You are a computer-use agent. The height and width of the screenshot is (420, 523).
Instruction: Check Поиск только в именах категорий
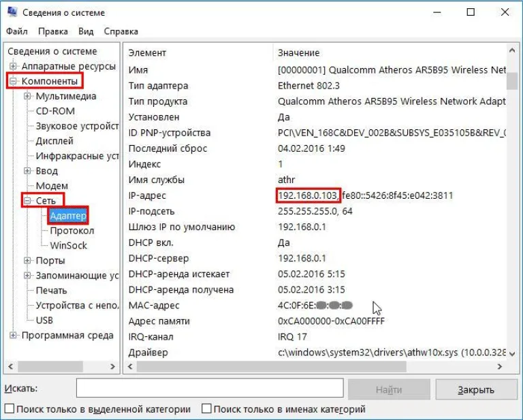(x=206, y=408)
